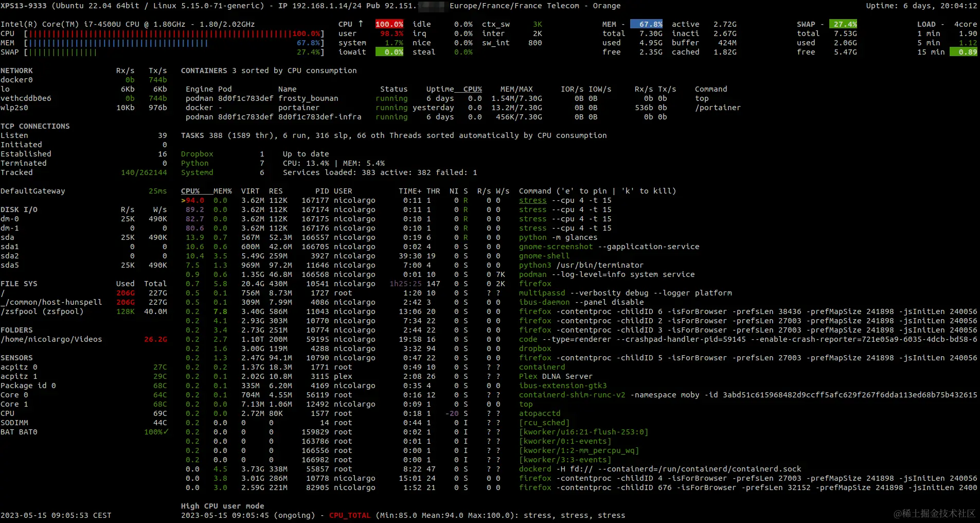Click the DefaultGateway 25ms entry

click(84, 191)
